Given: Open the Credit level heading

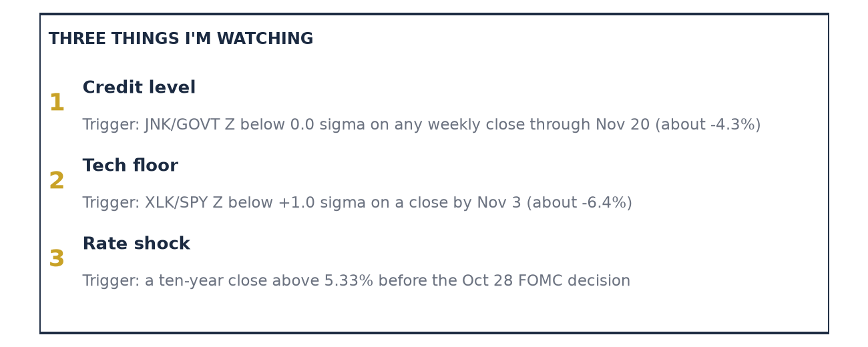Looking at the screenshot, I should click(x=139, y=88).
